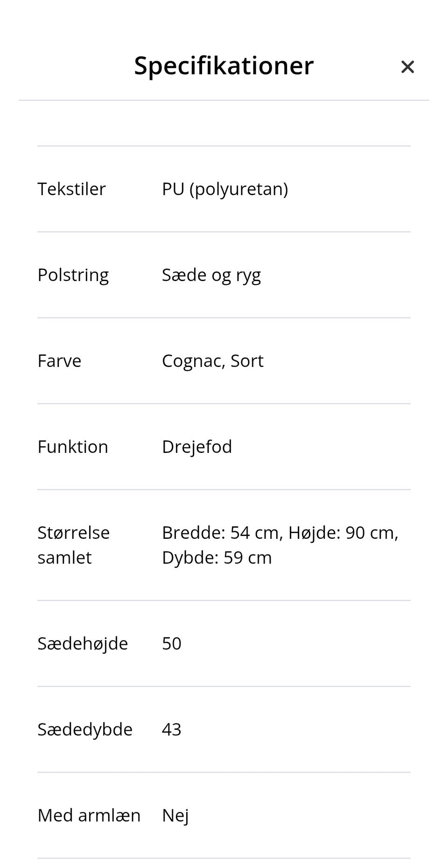Viewport: 448px width, 868px height.
Task: Click the Cognac, Sort value
Action: (x=213, y=360)
